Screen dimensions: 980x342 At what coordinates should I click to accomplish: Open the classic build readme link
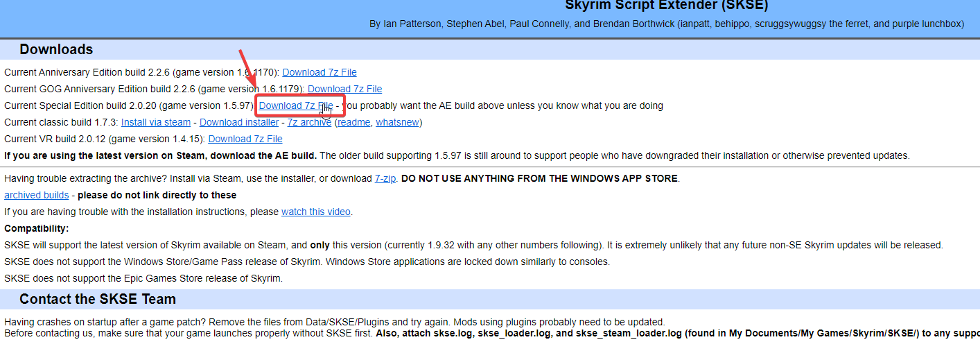tap(353, 122)
